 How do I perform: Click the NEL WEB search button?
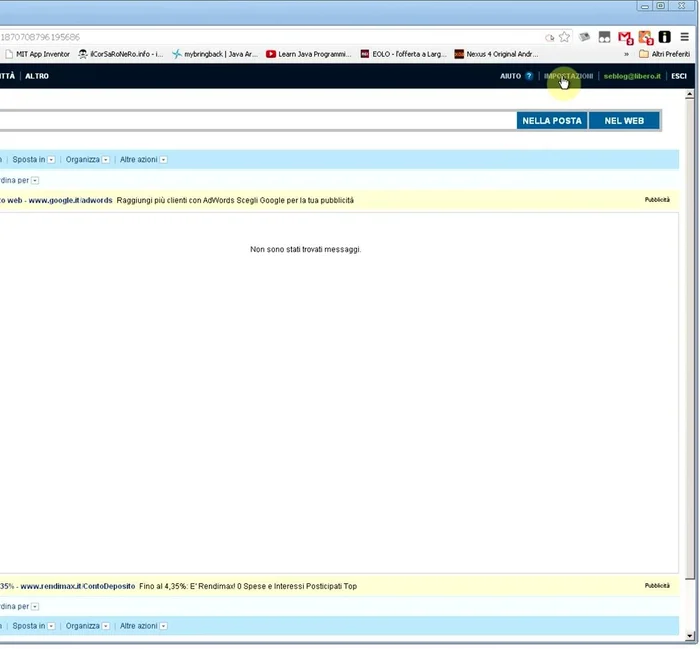[624, 121]
